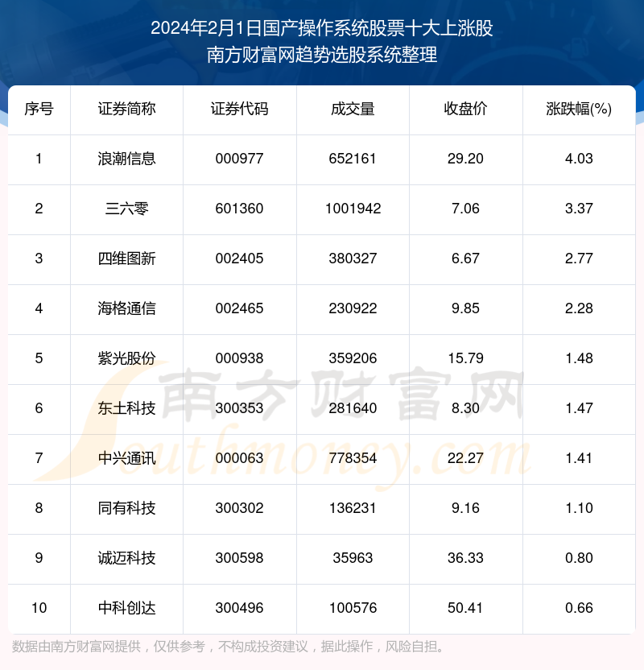This screenshot has height=670, width=644.
Task: Click the 收盘价 column header
Action: point(465,109)
